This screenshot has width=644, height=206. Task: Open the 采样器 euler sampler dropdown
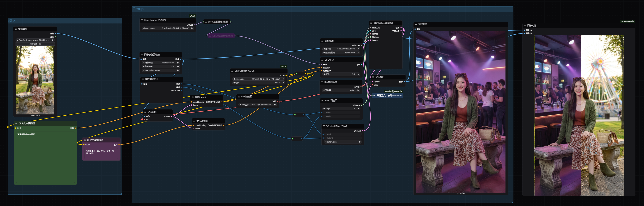tap(341, 90)
